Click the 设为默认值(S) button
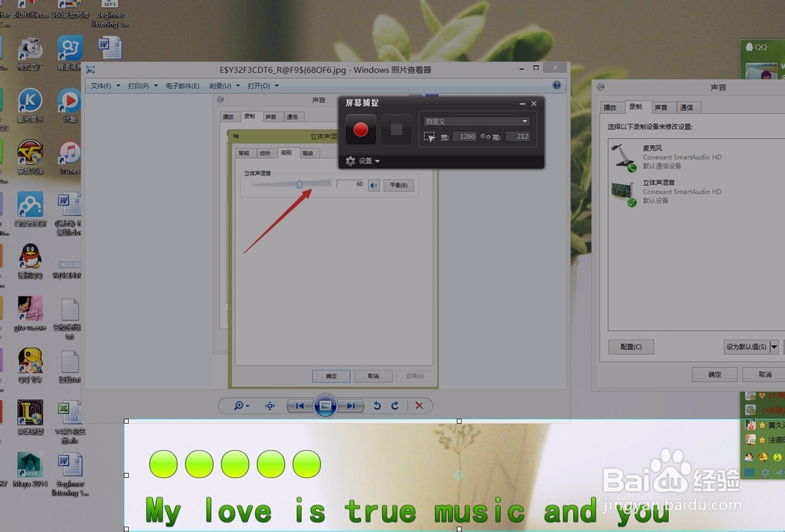This screenshot has width=785, height=532. coord(747,347)
